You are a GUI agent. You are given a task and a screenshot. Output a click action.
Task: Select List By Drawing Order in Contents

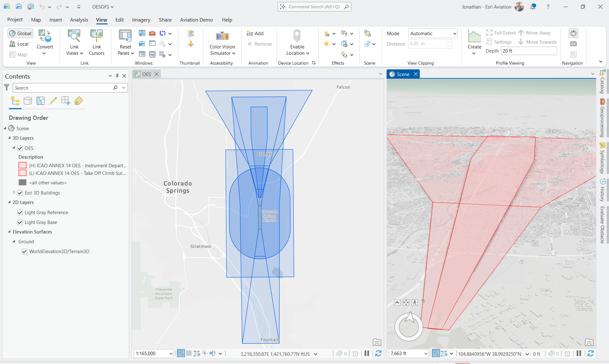pos(15,101)
